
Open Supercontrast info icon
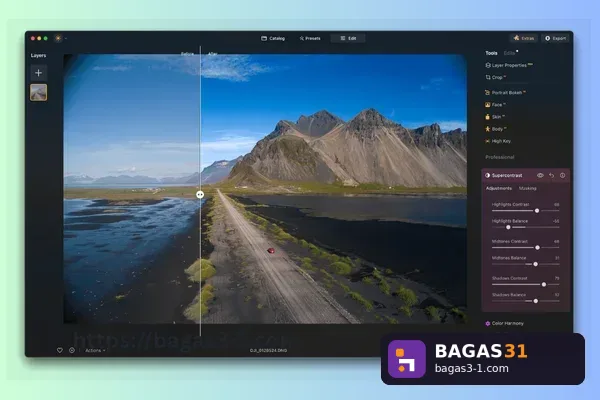click(562, 175)
